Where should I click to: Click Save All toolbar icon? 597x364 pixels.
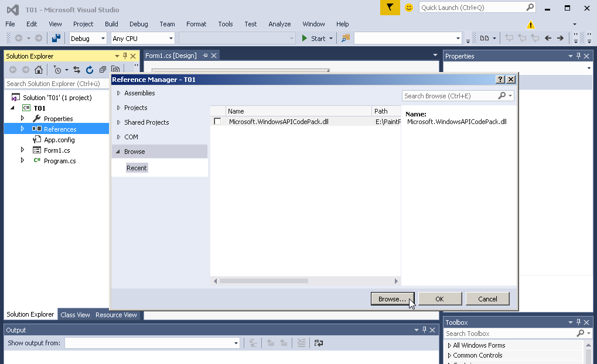click(56, 38)
